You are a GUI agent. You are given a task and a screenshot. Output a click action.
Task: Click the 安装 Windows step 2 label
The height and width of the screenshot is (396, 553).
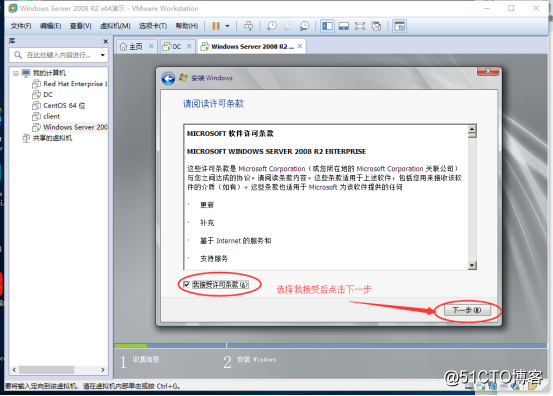click(256, 359)
